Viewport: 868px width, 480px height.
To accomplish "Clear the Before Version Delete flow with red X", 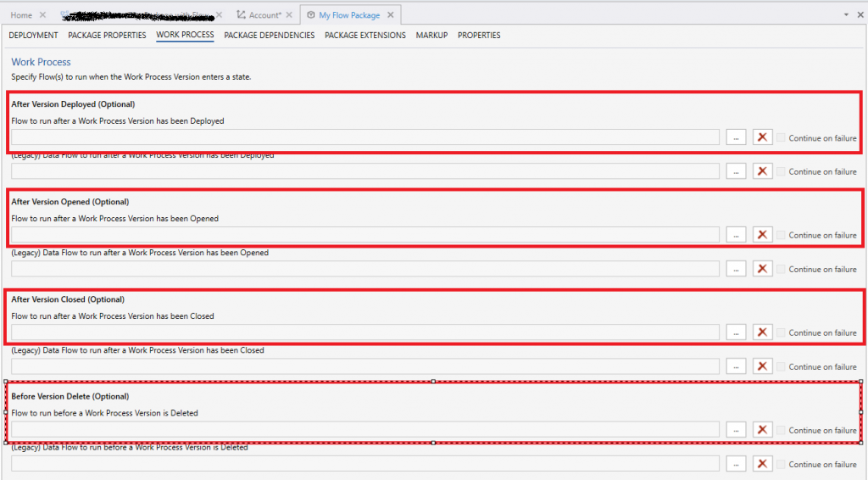I will [762, 430].
